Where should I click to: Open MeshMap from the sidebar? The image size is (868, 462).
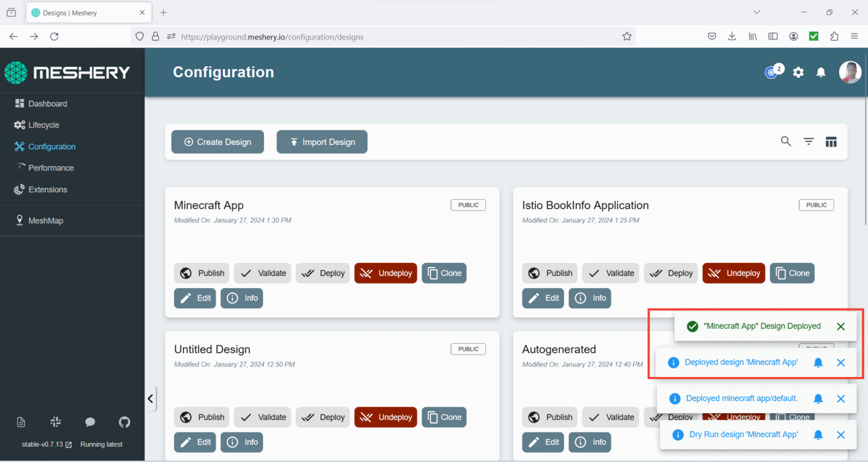tap(46, 221)
